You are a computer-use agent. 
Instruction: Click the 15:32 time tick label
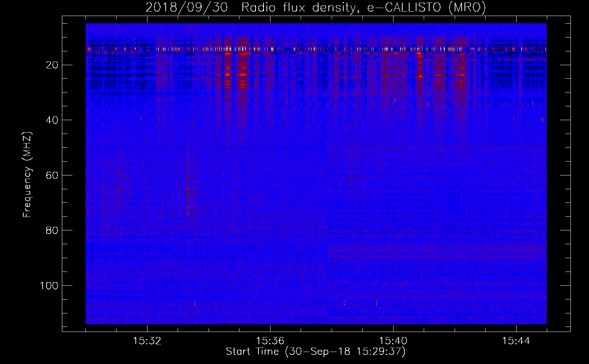(x=147, y=341)
